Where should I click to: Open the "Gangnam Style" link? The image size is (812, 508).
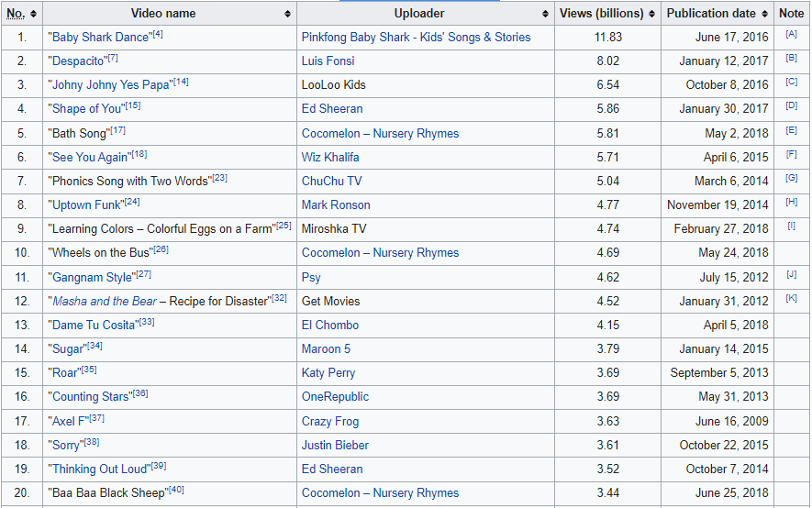[92, 277]
